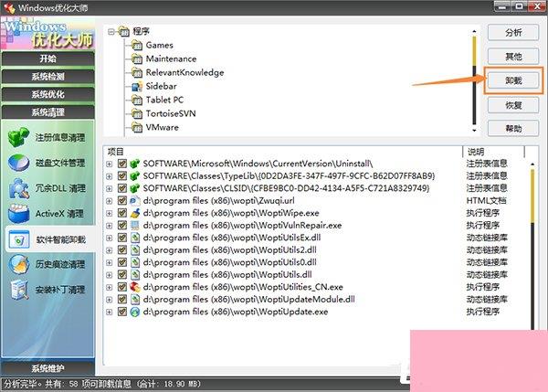Open 历史痕迹清理 history cleanup icon
This screenshot has height=392, width=548.
pyautogui.click(x=19, y=264)
